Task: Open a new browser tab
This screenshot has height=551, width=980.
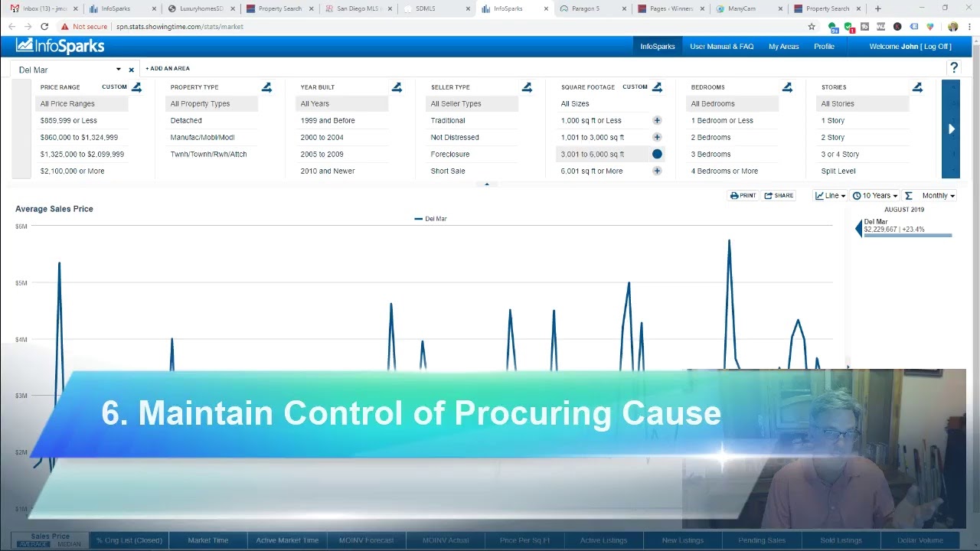Action: (x=877, y=8)
